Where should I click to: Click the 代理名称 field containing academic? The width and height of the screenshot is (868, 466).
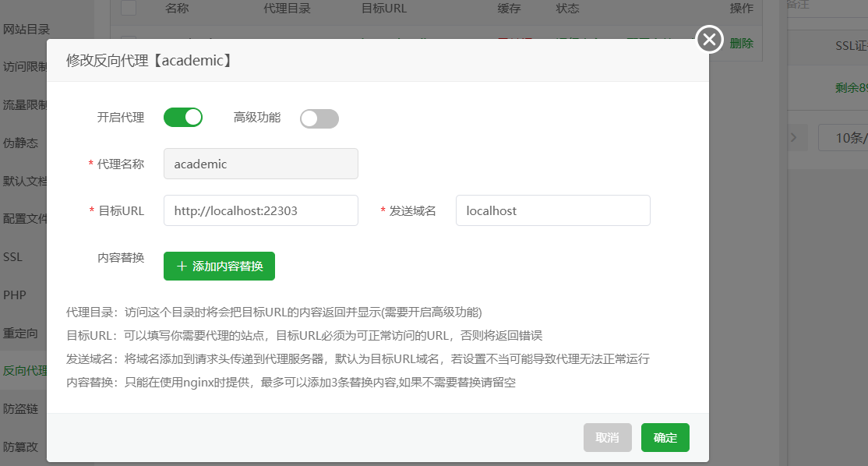click(x=260, y=164)
